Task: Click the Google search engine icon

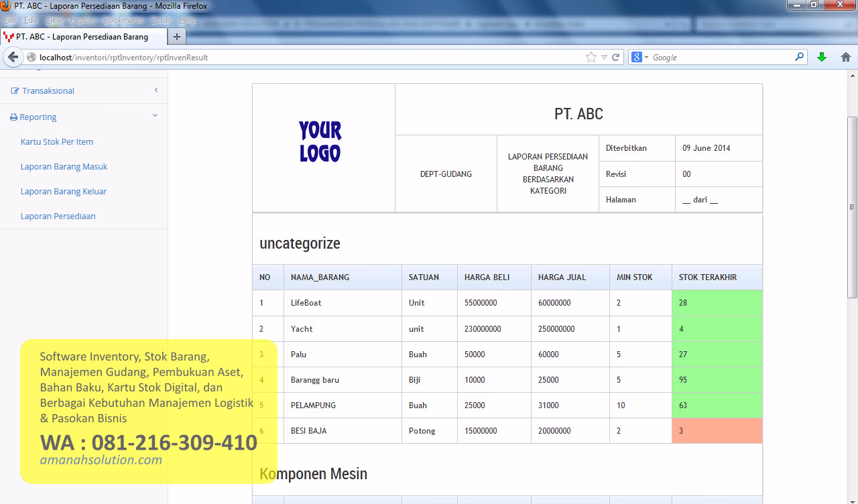Action: click(x=637, y=57)
